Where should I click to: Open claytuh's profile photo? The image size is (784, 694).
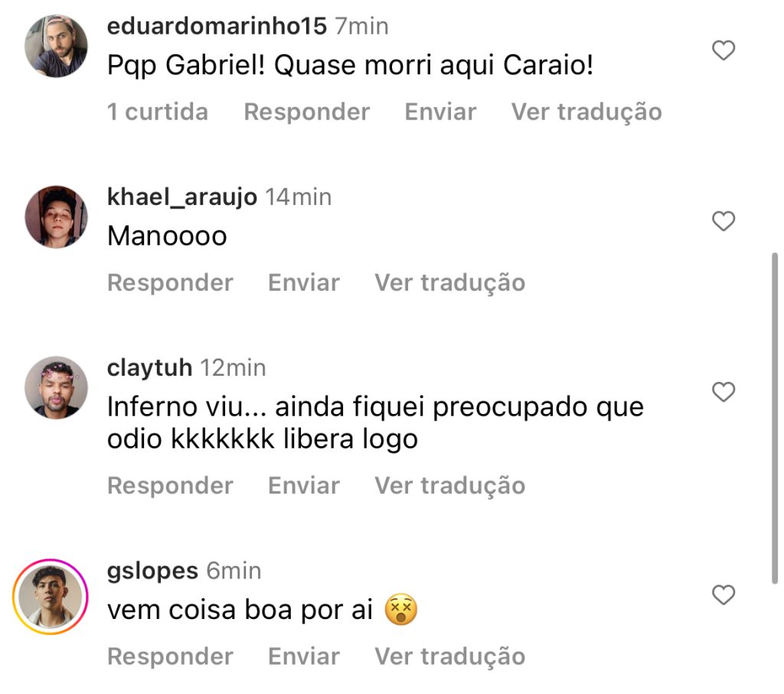(56, 388)
